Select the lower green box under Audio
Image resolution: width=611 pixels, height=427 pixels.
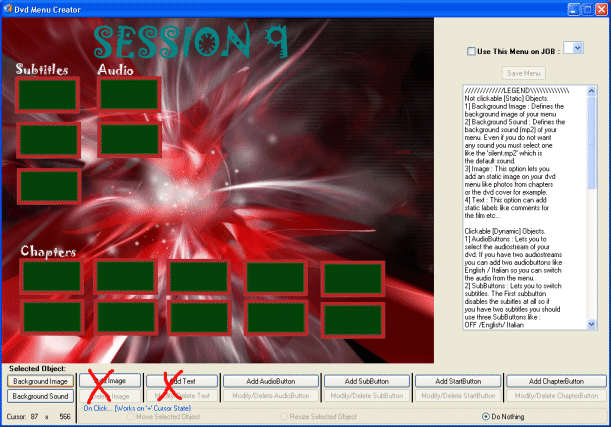point(129,139)
